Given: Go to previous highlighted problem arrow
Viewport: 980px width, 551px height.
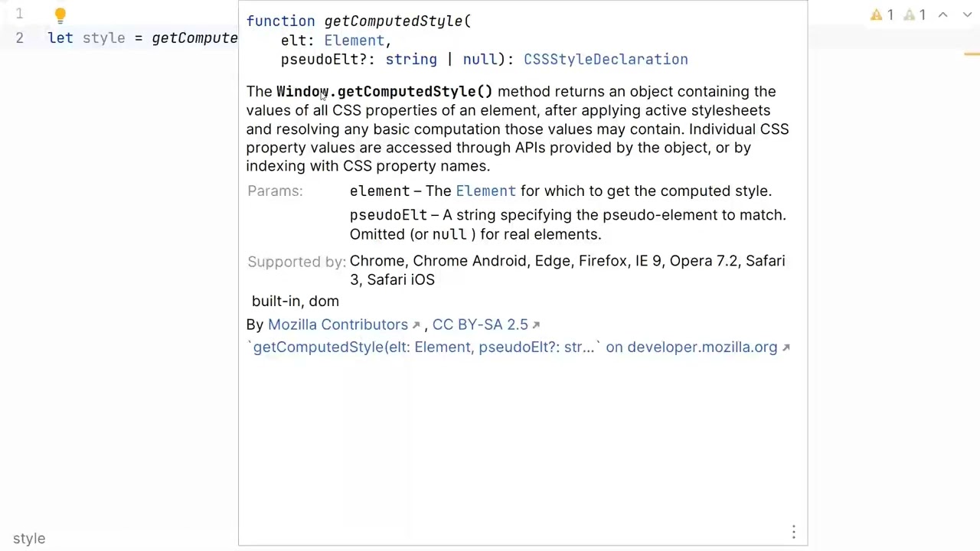Looking at the screenshot, I should tap(943, 15).
